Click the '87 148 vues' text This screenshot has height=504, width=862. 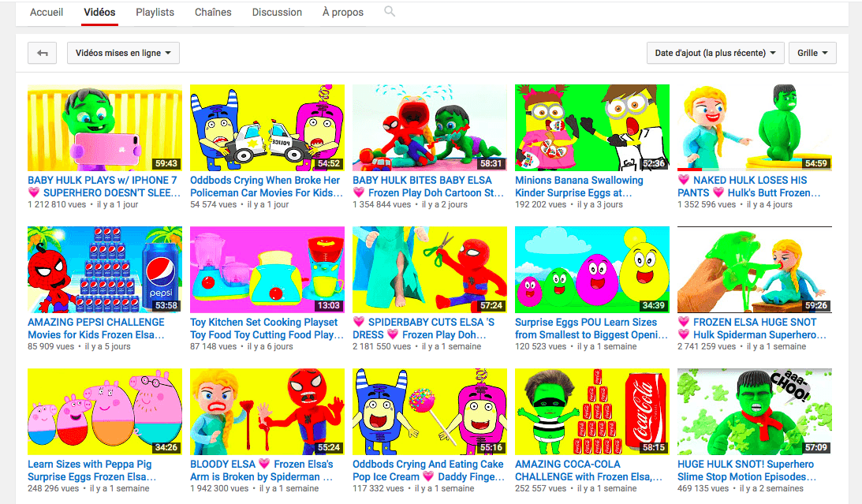point(213,346)
